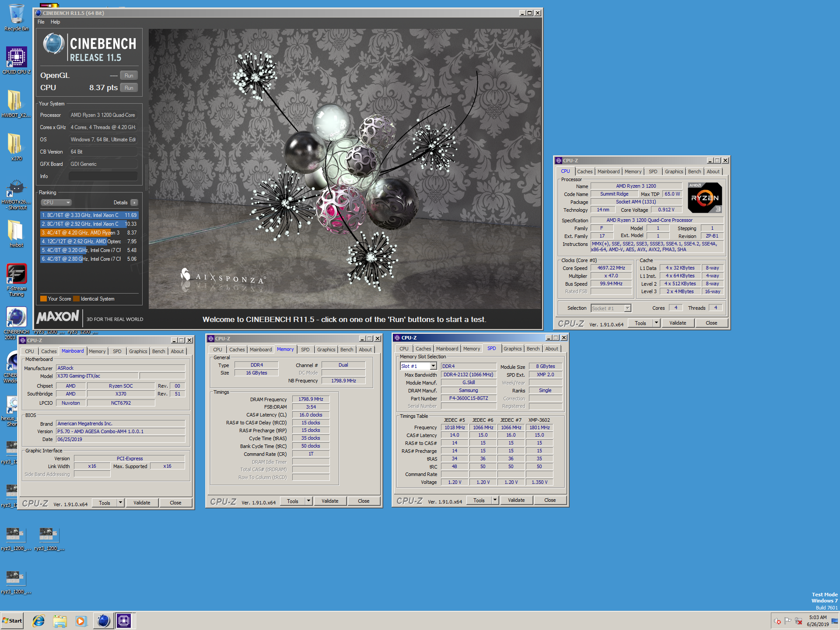Launch CINEBENCH 2003 desktop icon

tap(16, 323)
